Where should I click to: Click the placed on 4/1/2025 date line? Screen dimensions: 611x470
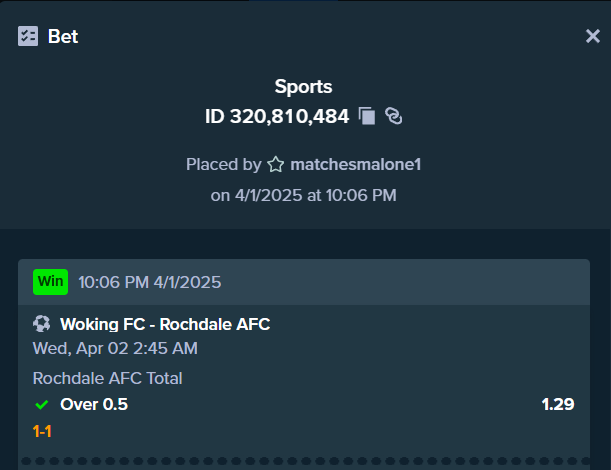tap(304, 195)
